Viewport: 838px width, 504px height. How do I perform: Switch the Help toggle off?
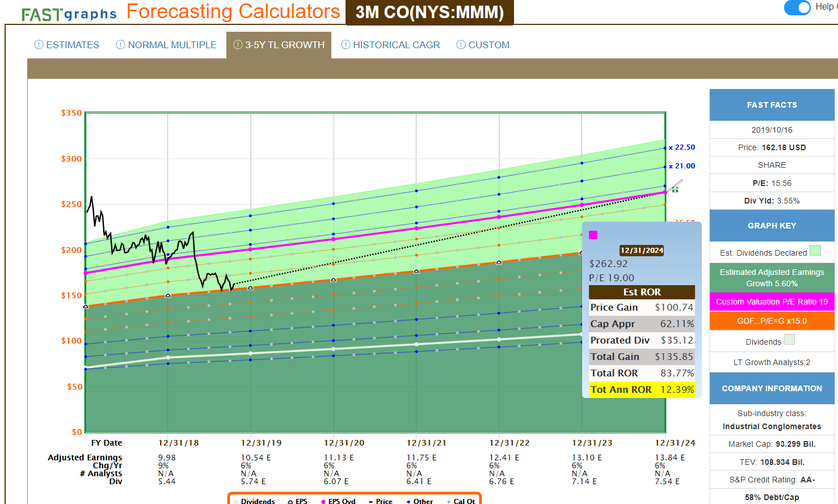pyautogui.click(x=797, y=7)
